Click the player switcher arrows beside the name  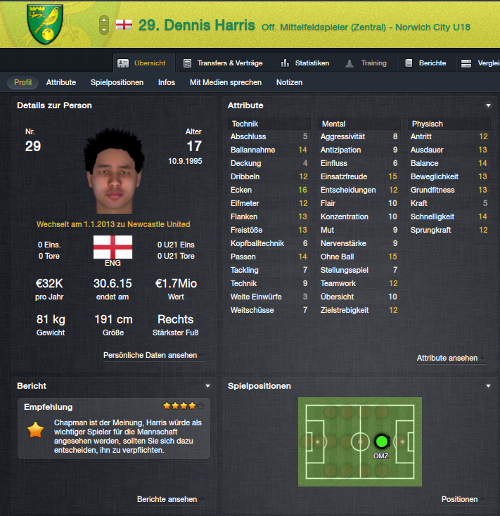[104, 25]
